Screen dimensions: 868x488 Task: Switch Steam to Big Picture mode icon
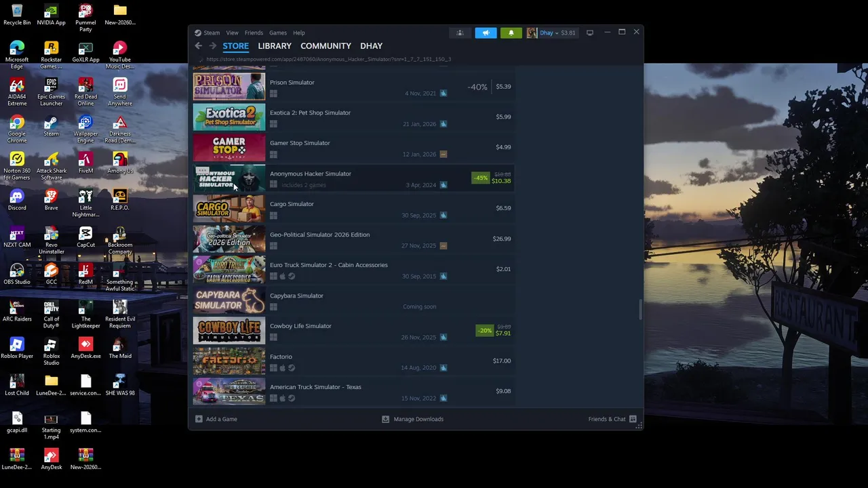[x=590, y=33]
